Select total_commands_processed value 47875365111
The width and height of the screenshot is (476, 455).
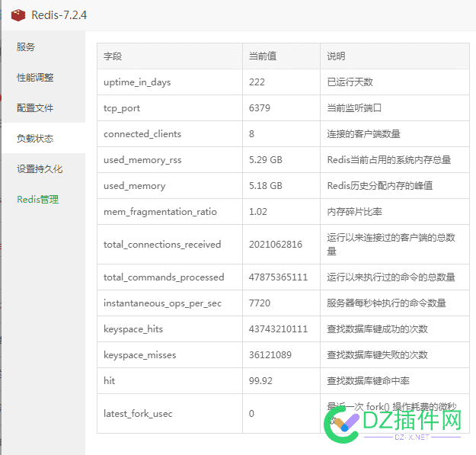278,277
